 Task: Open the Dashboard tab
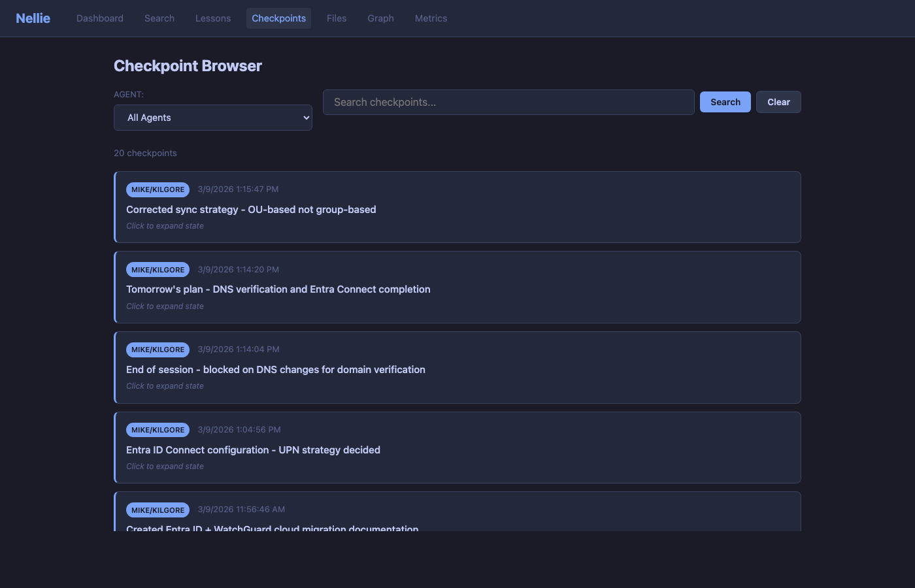pyautogui.click(x=99, y=18)
